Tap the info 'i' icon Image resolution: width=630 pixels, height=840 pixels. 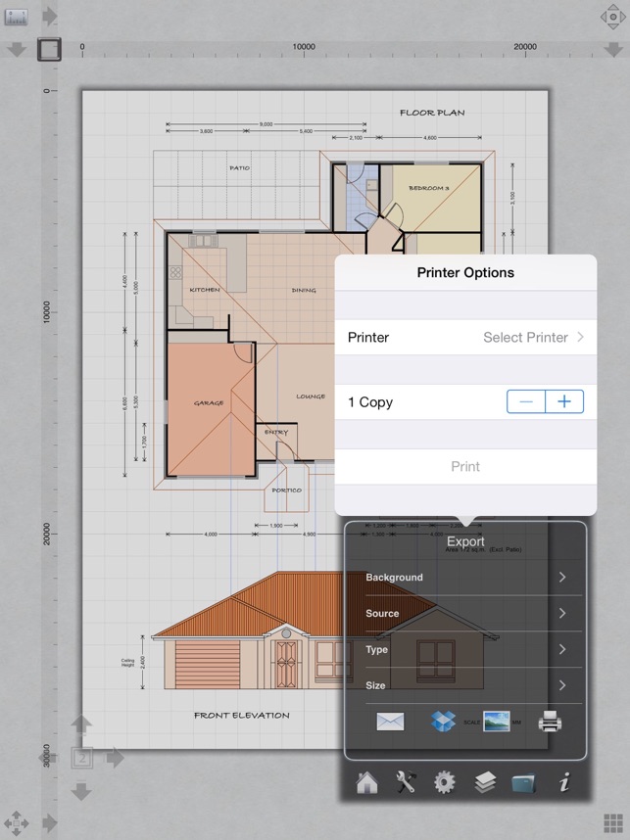pyautogui.click(x=563, y=782)
